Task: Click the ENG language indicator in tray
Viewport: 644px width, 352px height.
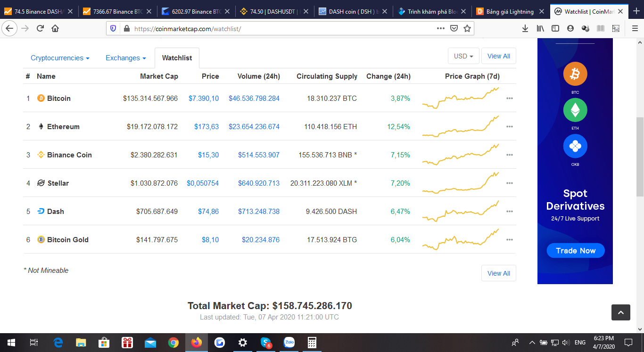Action: [x=580, y=343]
